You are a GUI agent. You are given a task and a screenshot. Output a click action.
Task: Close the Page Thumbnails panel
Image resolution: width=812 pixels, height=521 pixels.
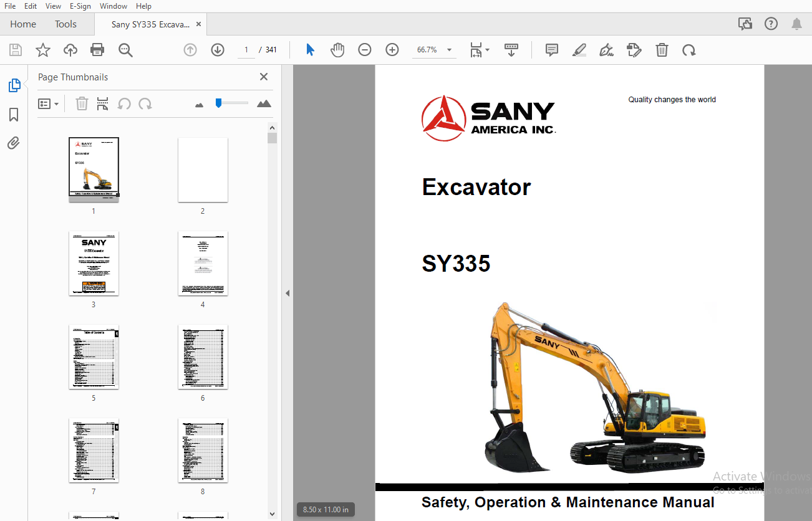point(264,77)
